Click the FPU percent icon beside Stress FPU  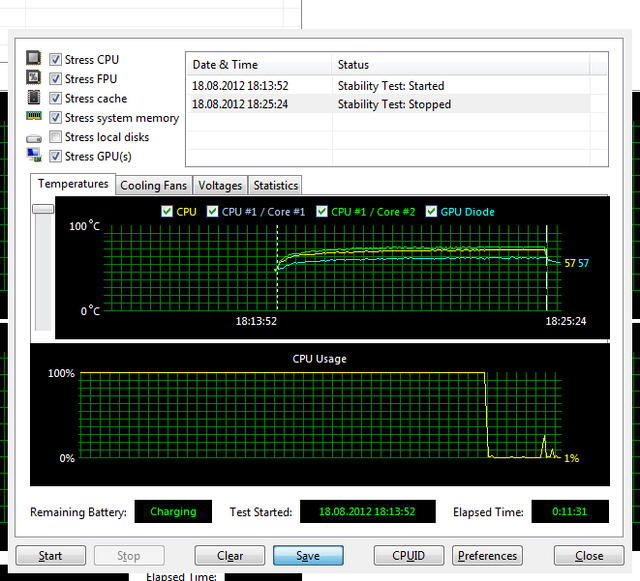tap(33, 77)
